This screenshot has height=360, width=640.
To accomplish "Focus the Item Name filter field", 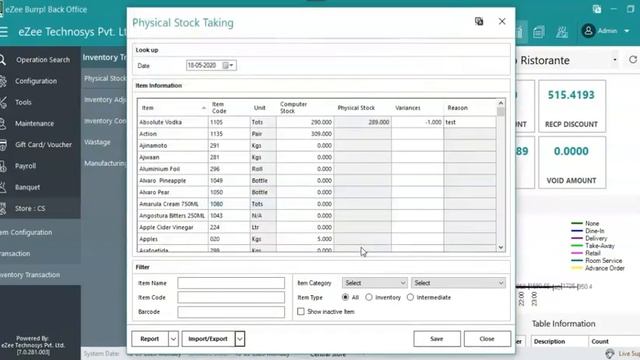I will click(231, 283).
